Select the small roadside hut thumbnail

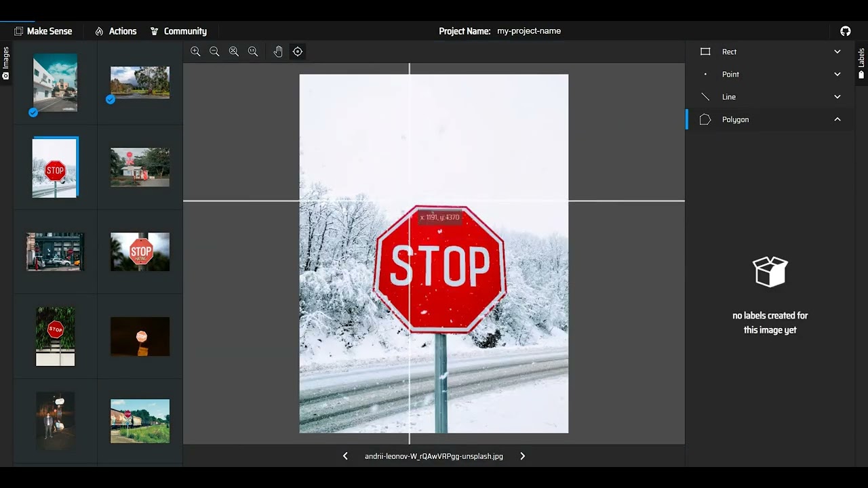[140, 167]
